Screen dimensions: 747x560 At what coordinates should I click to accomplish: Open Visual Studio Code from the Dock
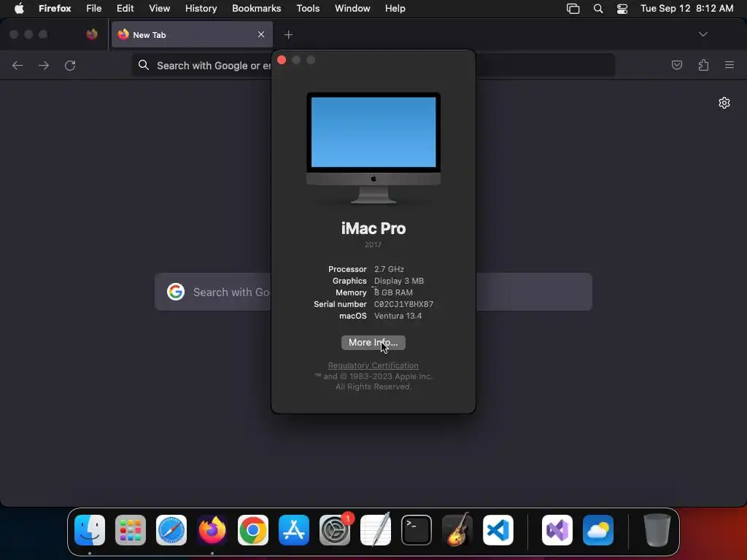[498, 530]
